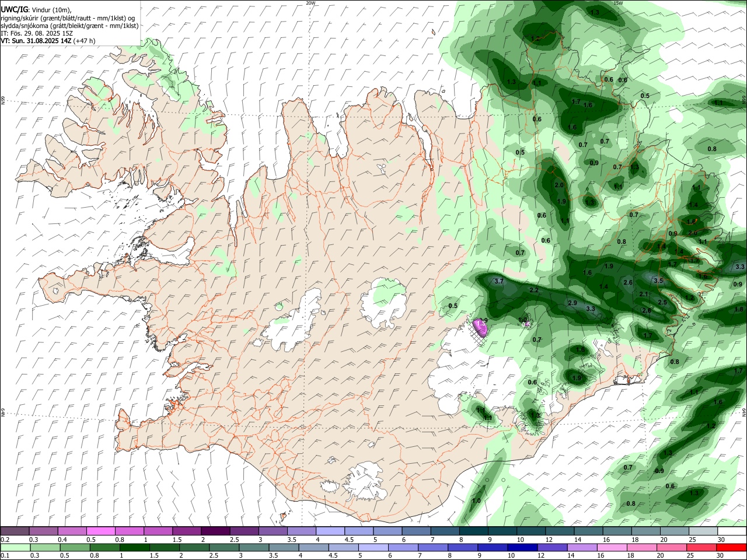
Task: Click the '20W' longitude label at the top
Action: (x=310, y=3)
